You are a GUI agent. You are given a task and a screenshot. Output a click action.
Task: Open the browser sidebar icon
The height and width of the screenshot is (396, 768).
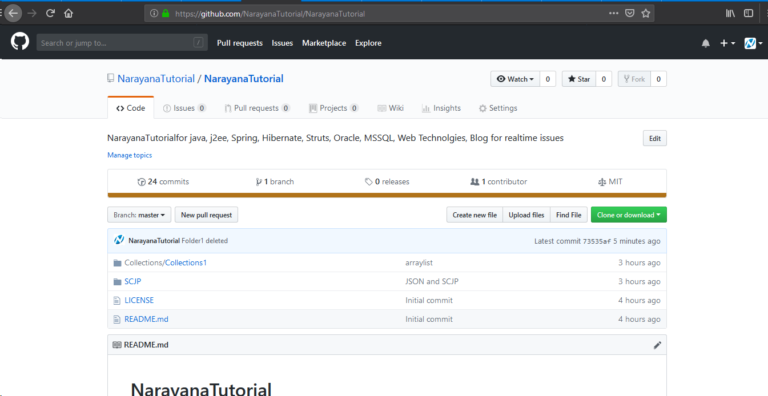748,13
